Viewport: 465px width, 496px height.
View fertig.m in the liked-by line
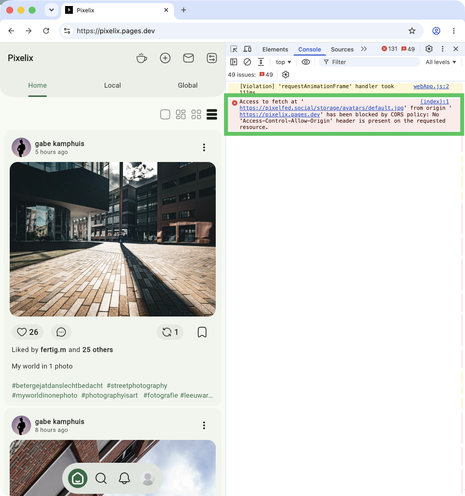tap(53, 350)
